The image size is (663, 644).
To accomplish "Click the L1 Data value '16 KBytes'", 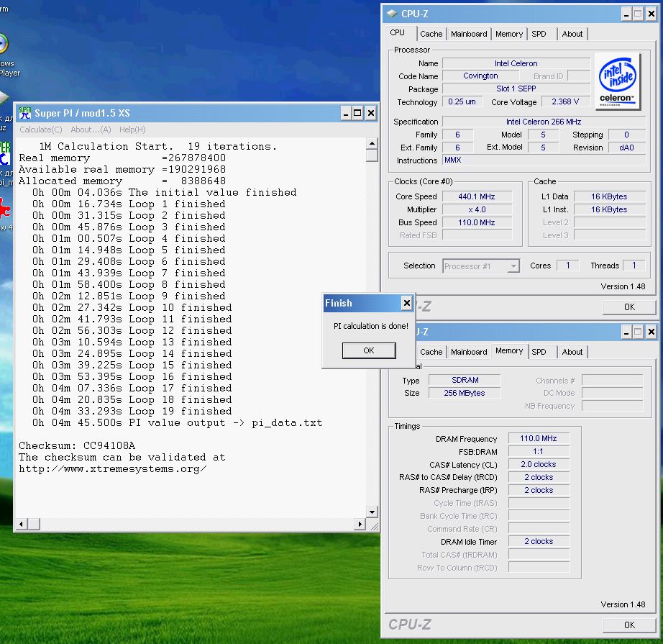I will (x=609, y=196).
